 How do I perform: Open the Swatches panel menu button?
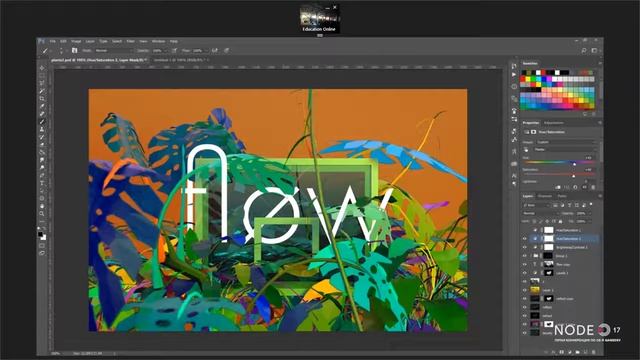(x=600, y=64)
